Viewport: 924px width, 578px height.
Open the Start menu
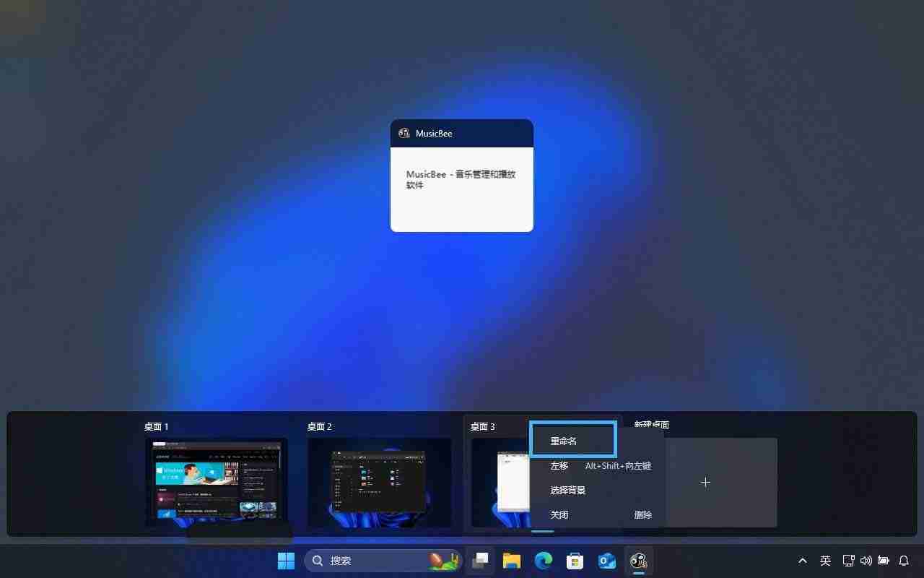(x=286, y=560)
